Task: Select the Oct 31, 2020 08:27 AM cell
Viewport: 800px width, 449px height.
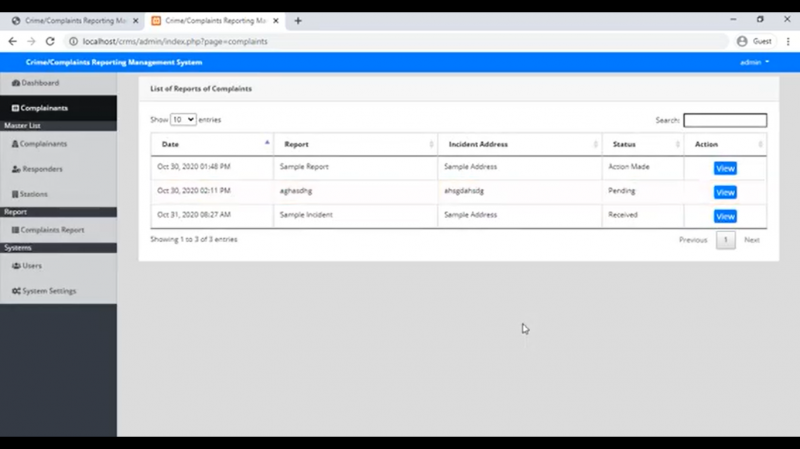Action: pyautogui.click(x=212, y=216)
